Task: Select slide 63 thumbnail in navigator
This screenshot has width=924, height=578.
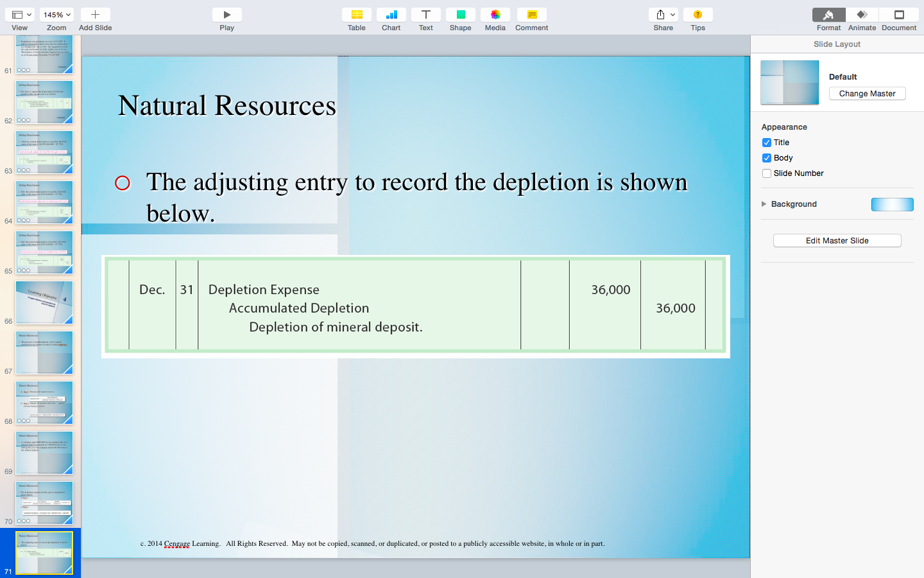Action: click(x=44, y=152)
